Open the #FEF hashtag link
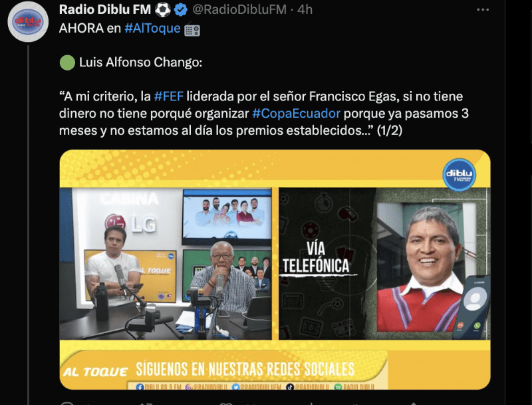 tap(169, 96)
